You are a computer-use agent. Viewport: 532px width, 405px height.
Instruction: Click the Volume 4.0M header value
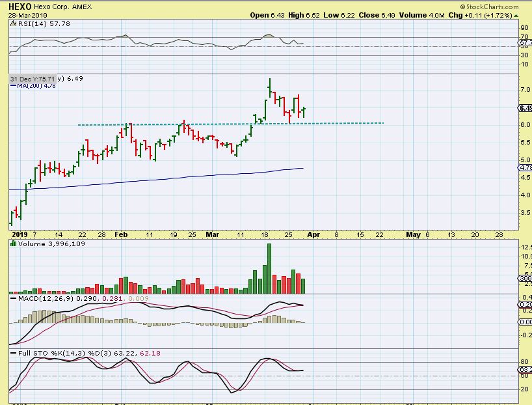pyautogui.click(x=421, y=15)
